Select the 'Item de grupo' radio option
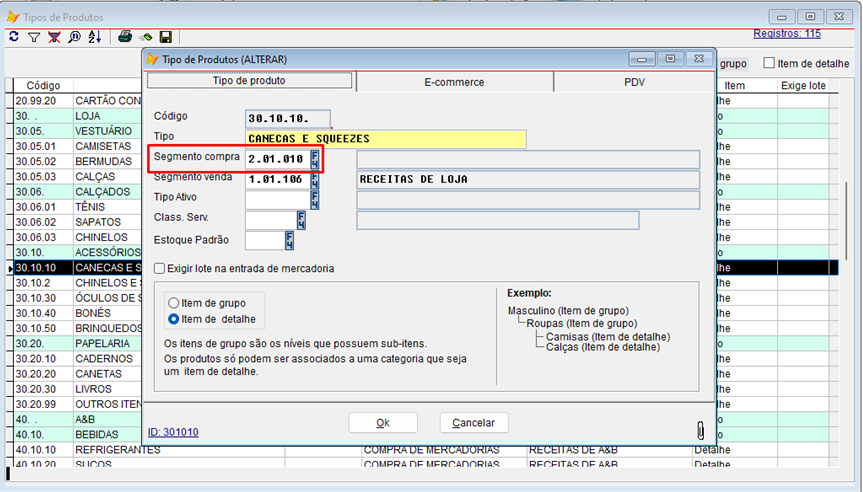The image size is (863, 492). [174, 303]
